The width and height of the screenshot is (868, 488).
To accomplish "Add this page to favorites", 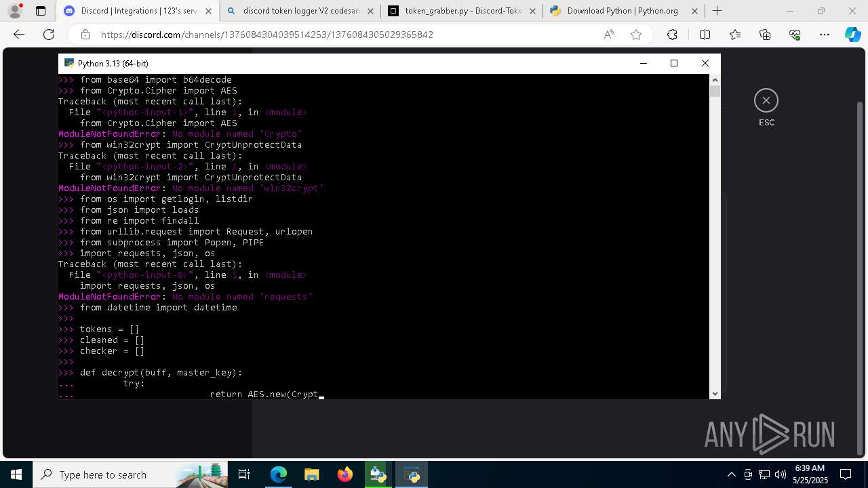I will tap(636, 35).
